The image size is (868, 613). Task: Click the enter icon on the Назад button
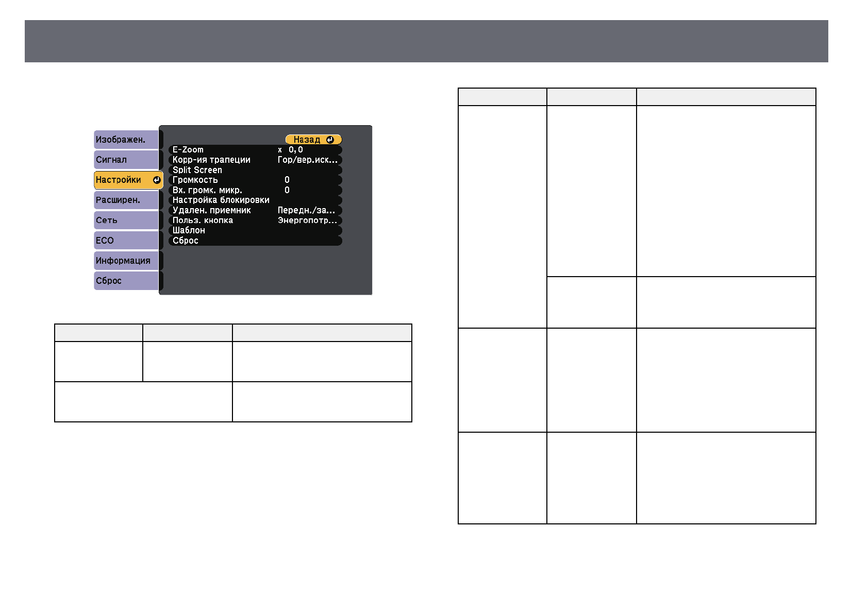(330, 140)
